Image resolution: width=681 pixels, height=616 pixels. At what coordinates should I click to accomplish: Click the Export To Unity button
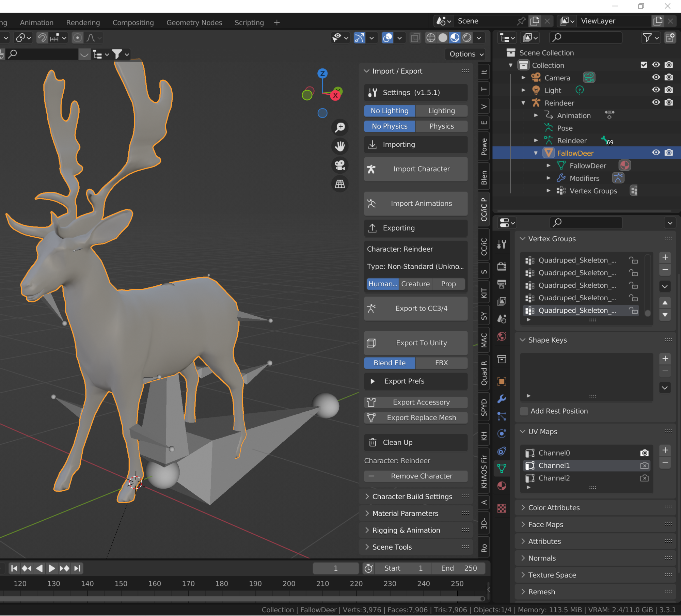coord(416,343)
